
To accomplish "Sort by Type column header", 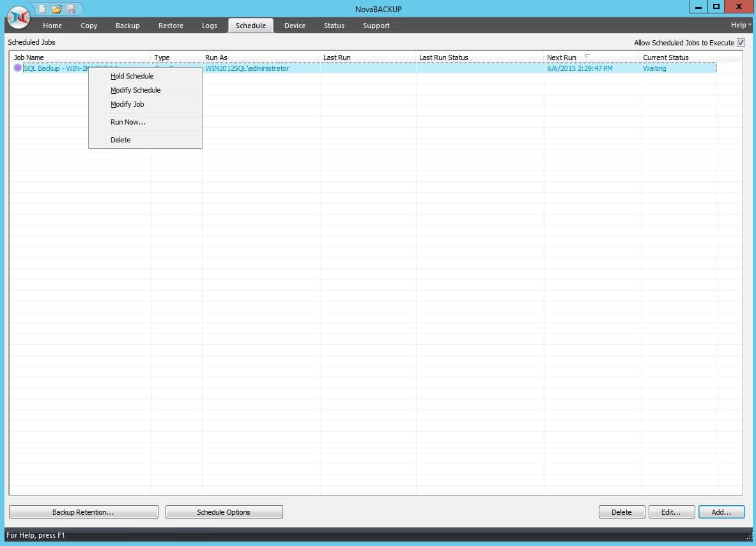I will click(x=176, y=57).
